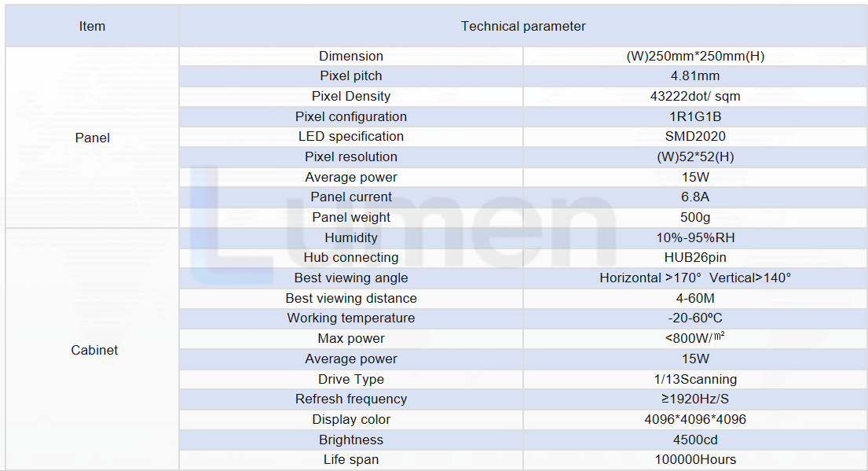Click the Item column header
This screenshot has height=471, width=868.
click(x=92, y=26)
